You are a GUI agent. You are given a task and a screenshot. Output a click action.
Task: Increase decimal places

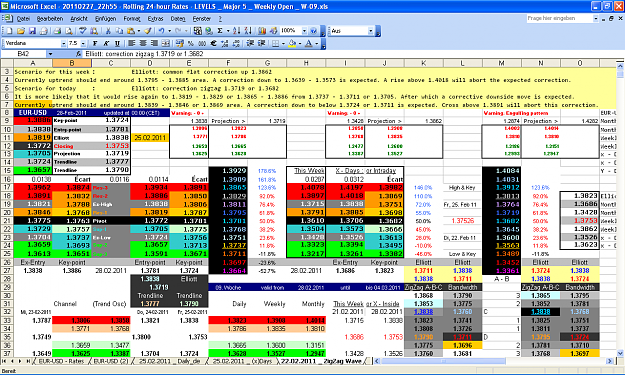click(x=225, y=43)
